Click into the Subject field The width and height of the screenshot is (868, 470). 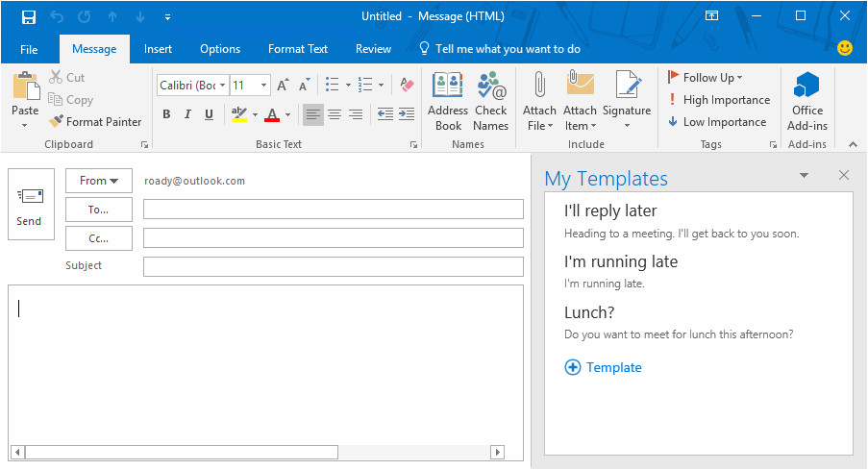point(333,266)
